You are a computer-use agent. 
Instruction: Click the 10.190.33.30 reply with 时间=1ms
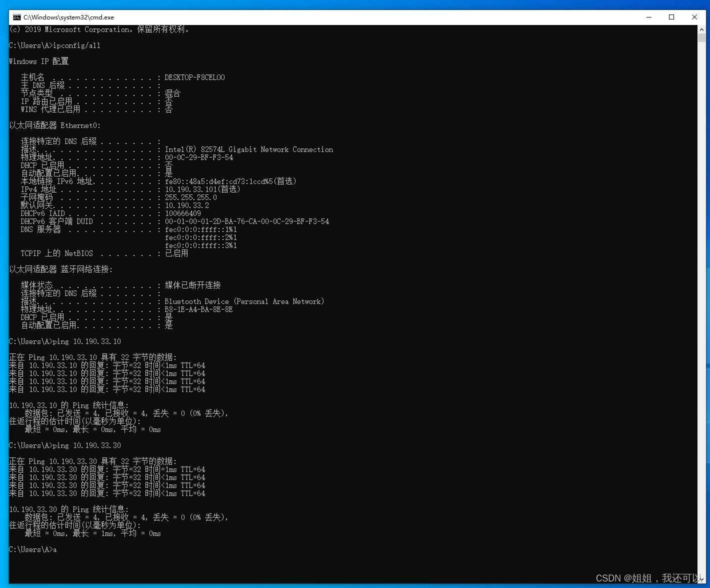coord(107,469)
